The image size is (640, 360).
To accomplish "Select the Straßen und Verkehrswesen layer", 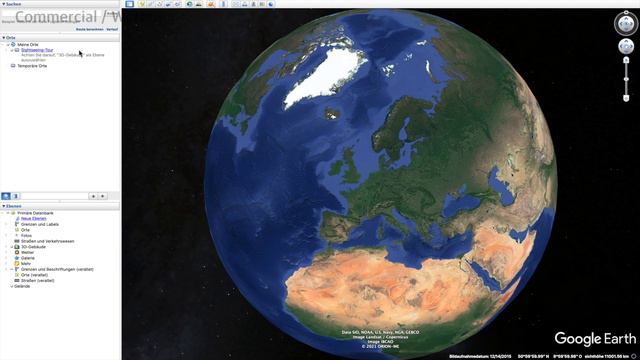I will point(48,241).
